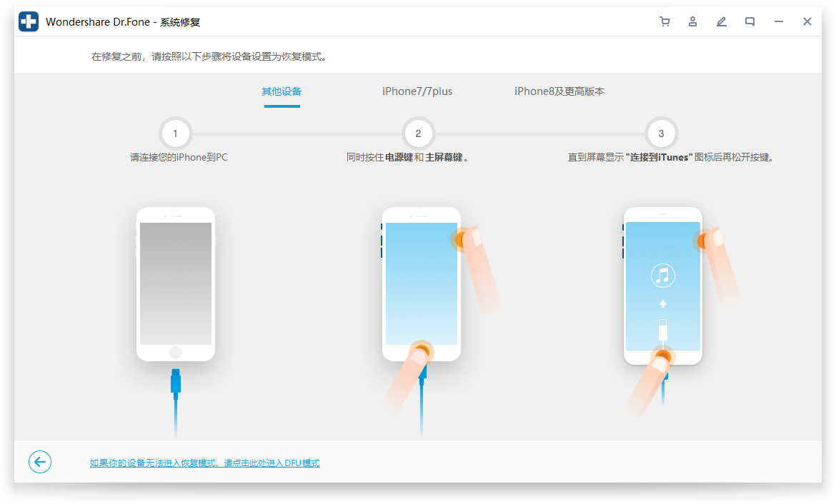Click the step 1 phone illustration

[175, 285]
